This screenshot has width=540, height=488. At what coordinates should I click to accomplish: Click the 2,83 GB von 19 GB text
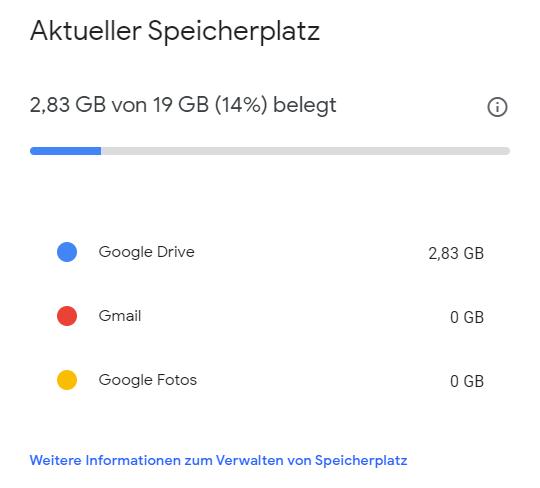[120, 105]
